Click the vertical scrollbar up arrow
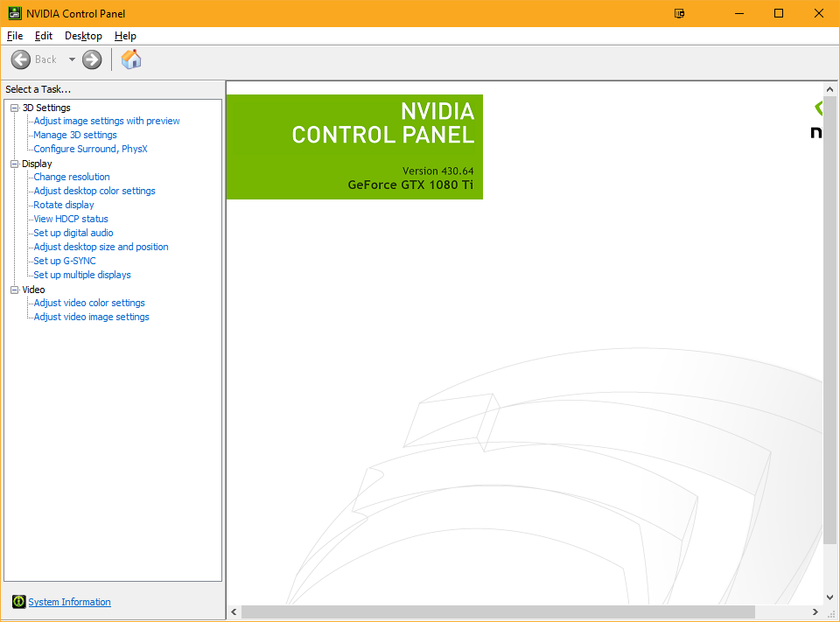 coord(829,89)
